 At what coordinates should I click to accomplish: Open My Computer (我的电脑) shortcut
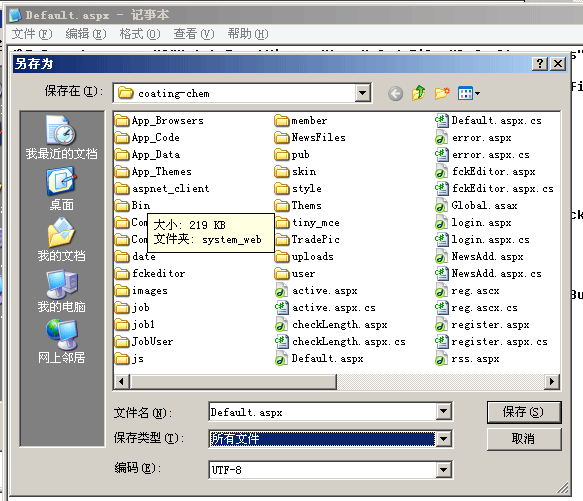click(x=61, y=291)
